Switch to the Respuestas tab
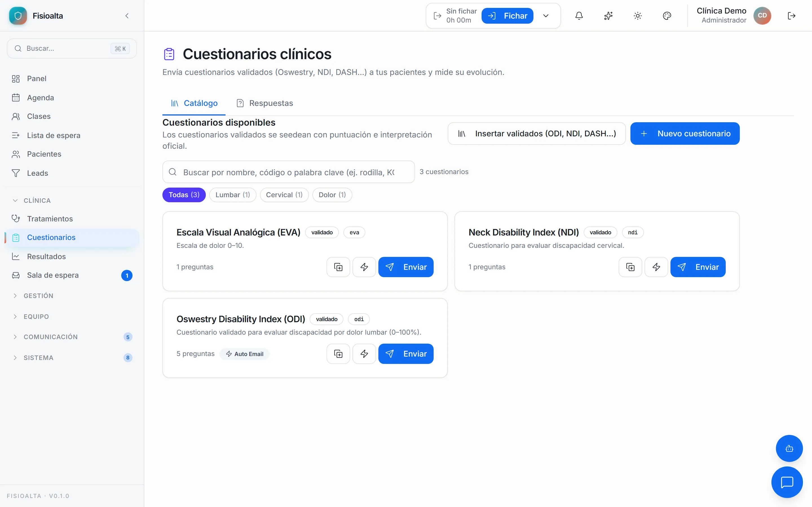The height and width of the screenshot is (507, 812). point(265,103)
